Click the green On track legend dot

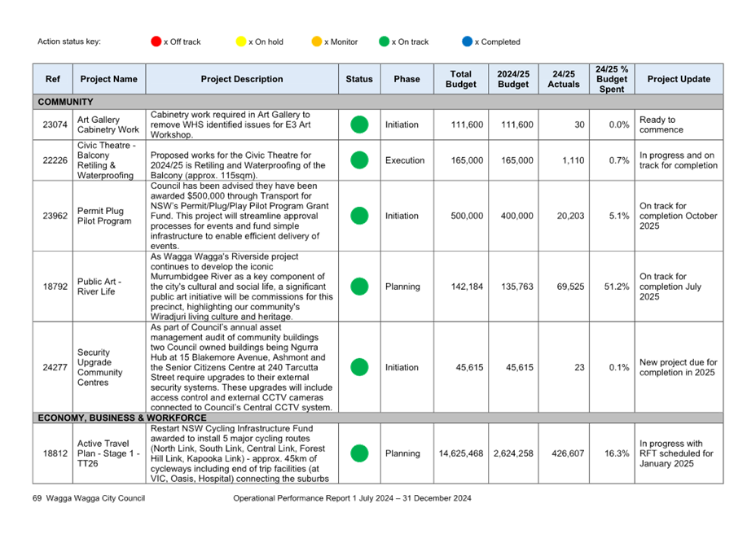point(385,42)
